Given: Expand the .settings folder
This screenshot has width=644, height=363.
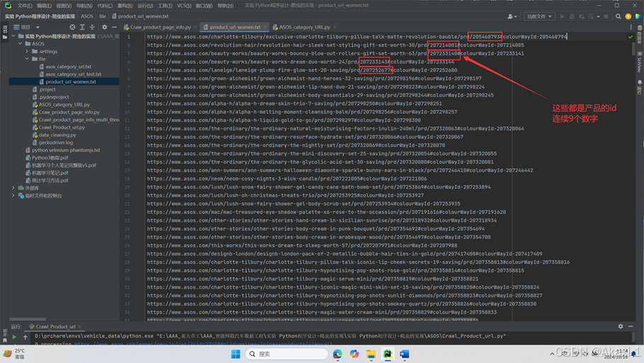Looking at the screenshot, I should pyautogui.click(x=27, y=51).
